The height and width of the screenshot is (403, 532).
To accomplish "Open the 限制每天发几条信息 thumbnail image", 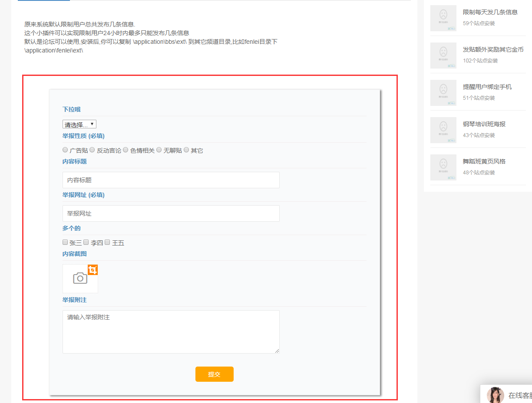I will point(443,18).
